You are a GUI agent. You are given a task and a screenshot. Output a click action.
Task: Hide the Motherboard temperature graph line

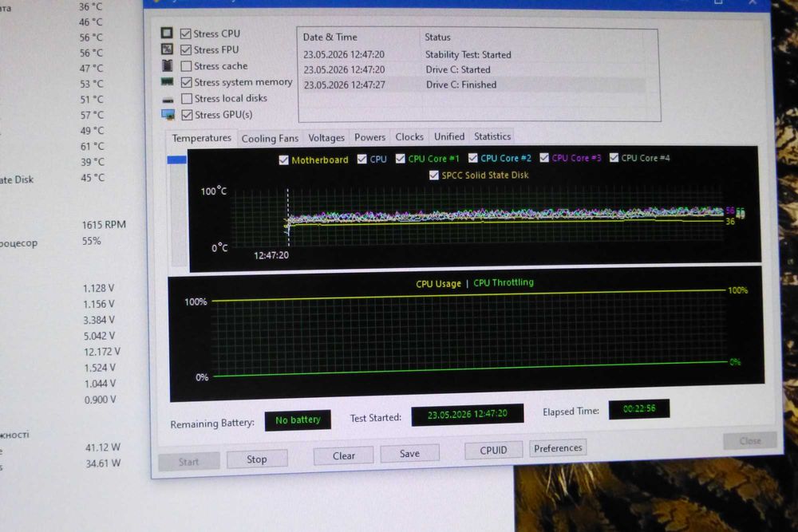pyautogui.click(x=283, y=160)
